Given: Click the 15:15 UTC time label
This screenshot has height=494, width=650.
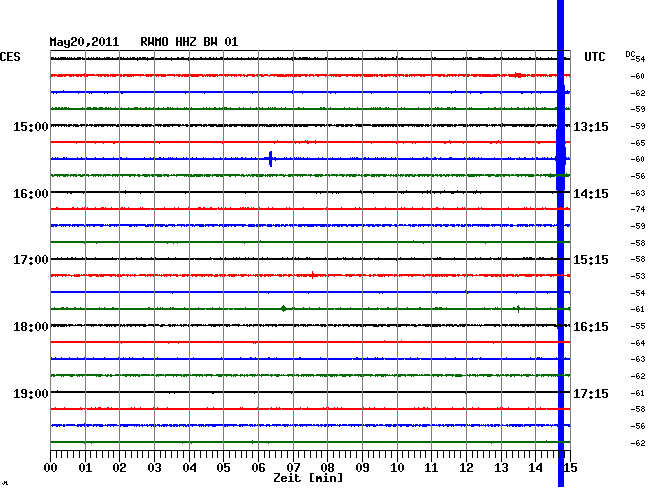Looking at the screenshot, I should click(591, 260).
